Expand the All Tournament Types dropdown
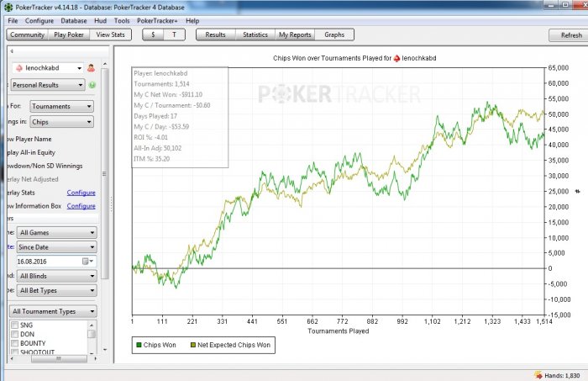 pos(52,311)
